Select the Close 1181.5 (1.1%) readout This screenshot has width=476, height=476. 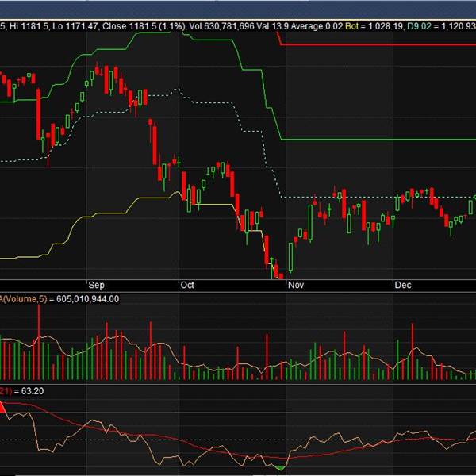click(x=144, y=26)
